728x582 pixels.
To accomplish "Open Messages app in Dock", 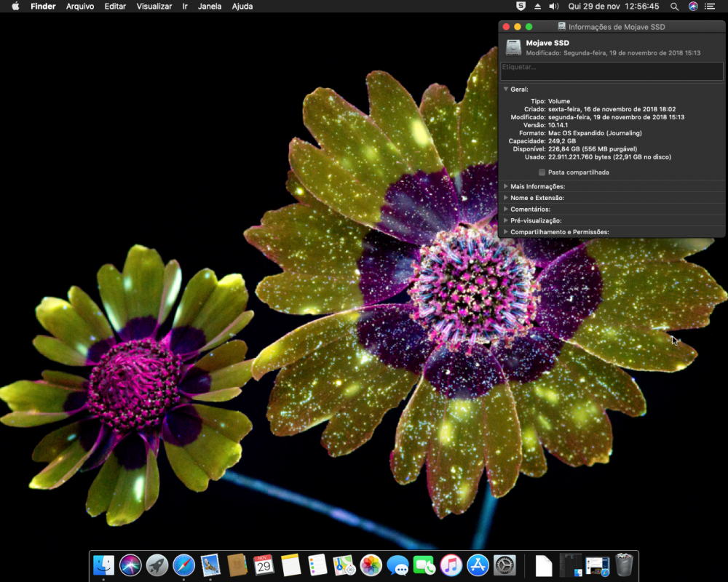I will pyautogui.click(x=397, y=565).
